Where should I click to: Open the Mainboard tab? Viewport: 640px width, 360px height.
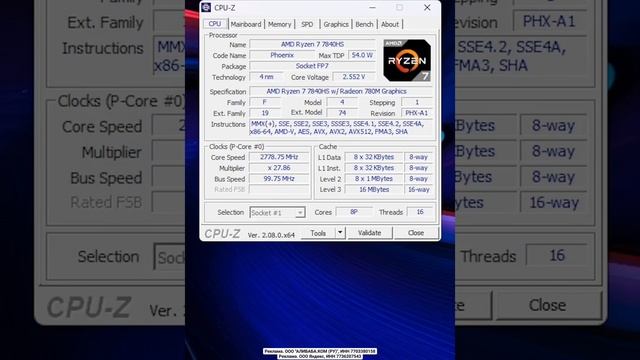pyautogui.click(x=246, y=24)
